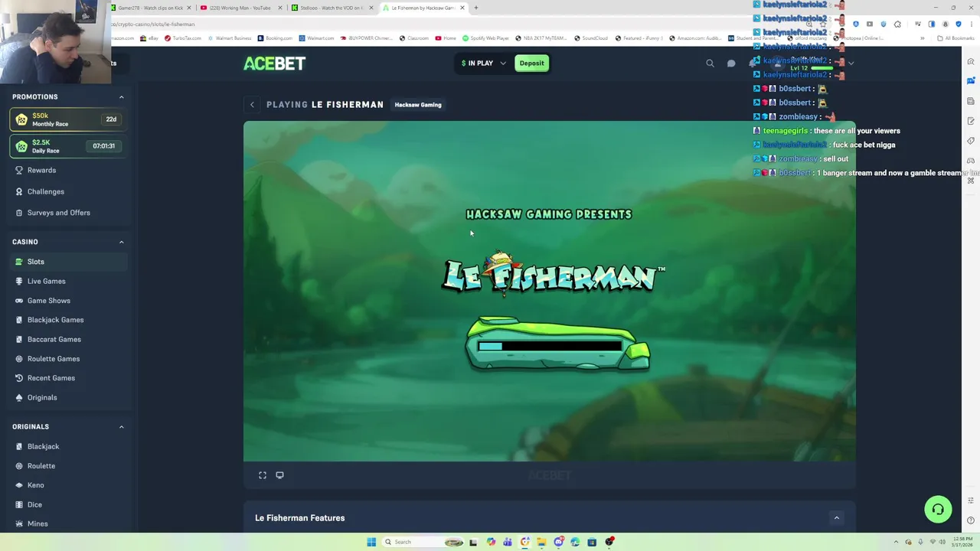The width and height of the screenshot is (980, 551).
Task: Open a new browser tab
Action: 475,8
